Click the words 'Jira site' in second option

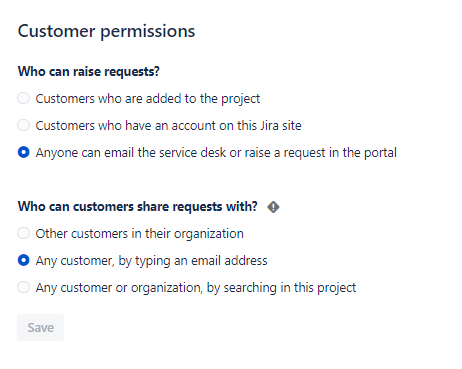point(281,126)
